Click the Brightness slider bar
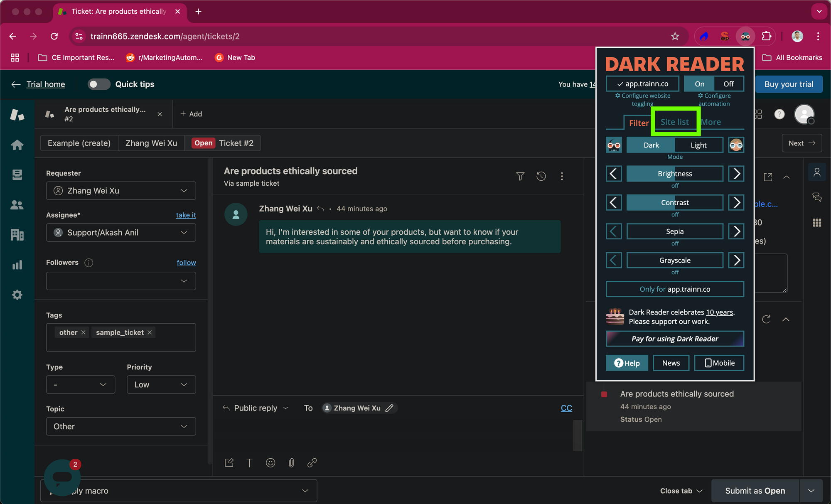This screenshot has width=831, height=504. (675, 174)
